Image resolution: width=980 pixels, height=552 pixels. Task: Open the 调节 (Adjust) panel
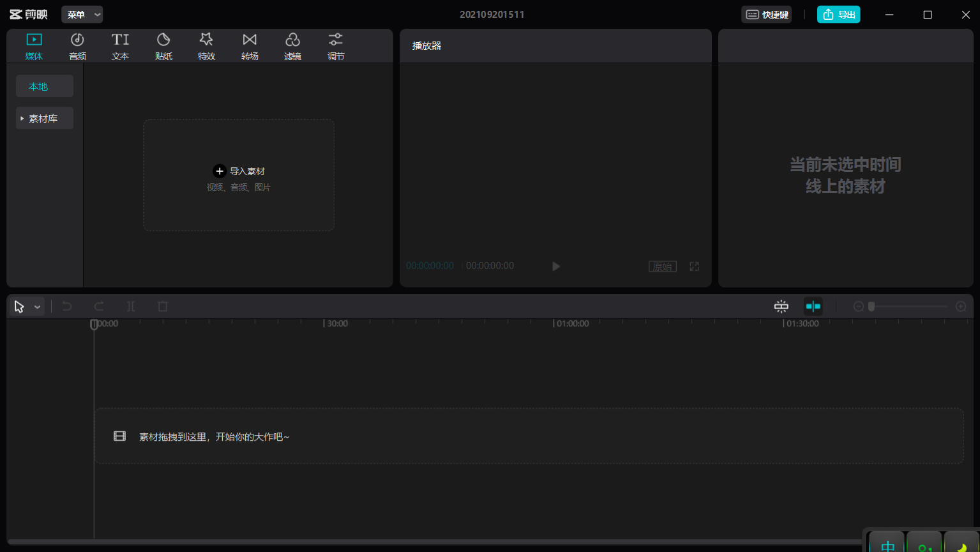tap(336, 47)
